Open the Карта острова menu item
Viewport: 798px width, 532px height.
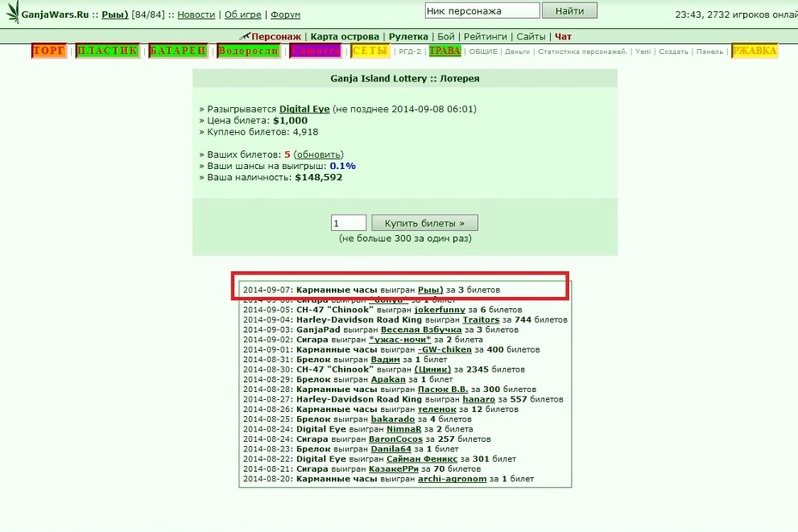(x=345, y=37)
